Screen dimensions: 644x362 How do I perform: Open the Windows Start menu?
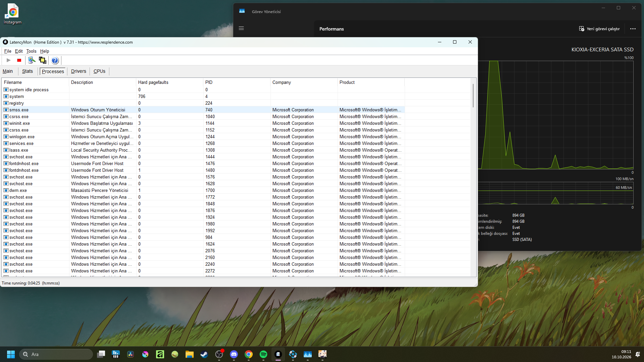pos(11,354)
